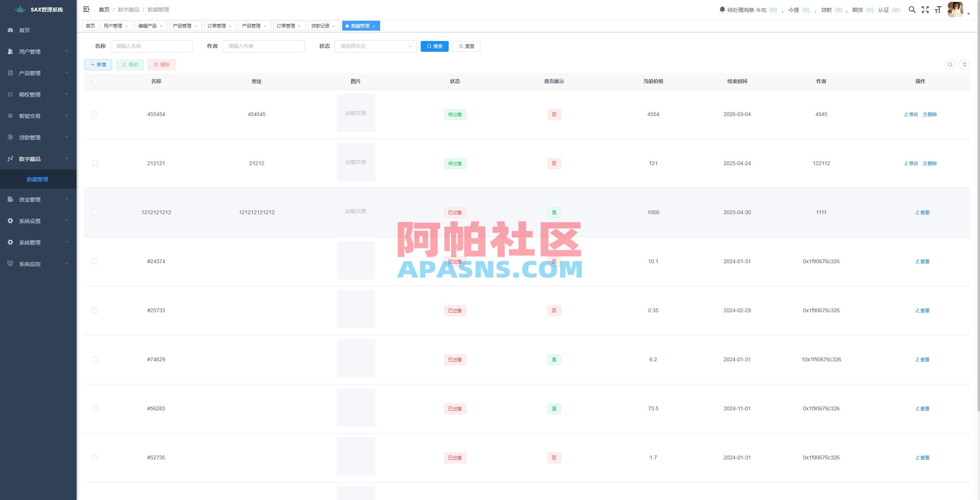Check the checkbox of row #24374
The height and width of the screenshot is (500, 980).
95,261
